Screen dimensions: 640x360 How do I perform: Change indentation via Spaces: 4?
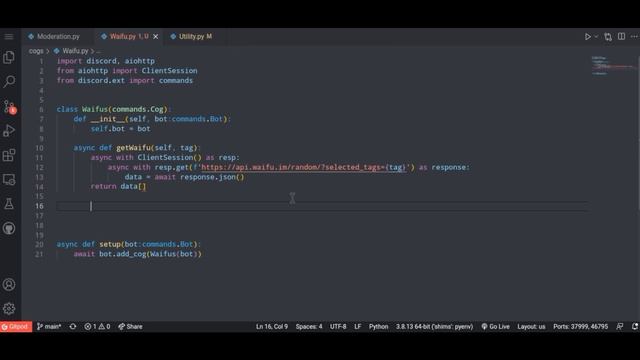click(309, 327)
